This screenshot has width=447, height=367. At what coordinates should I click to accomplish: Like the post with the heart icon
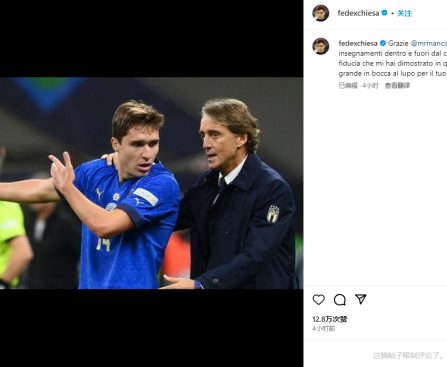[x=319, y=300]
